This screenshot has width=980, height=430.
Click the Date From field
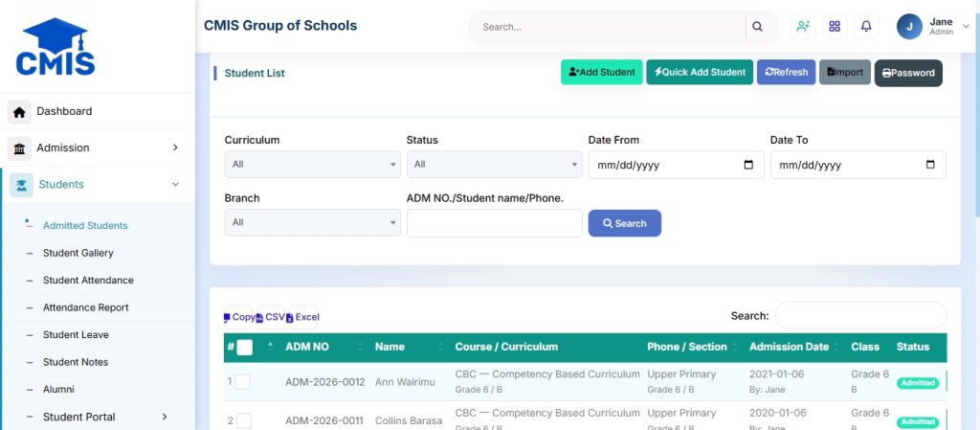pos(676,165)
